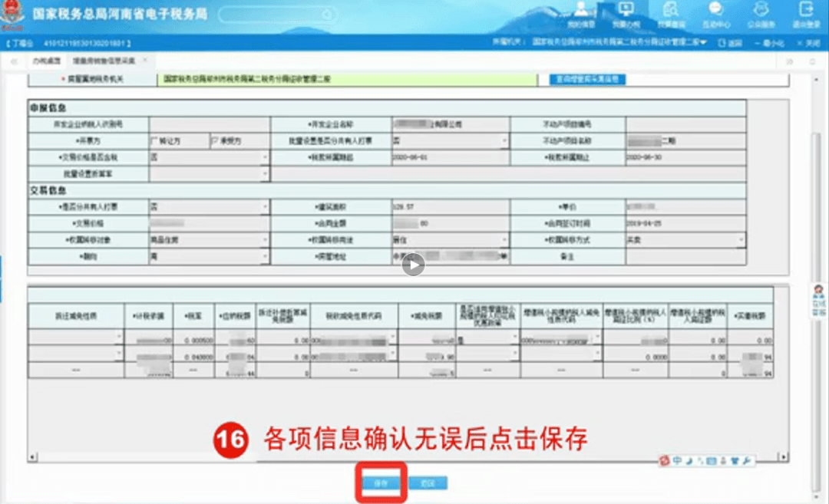Close the 增量房销售信息采集 tab
The width and height of the screenshot is (829, 504).
tap(145, 61)
